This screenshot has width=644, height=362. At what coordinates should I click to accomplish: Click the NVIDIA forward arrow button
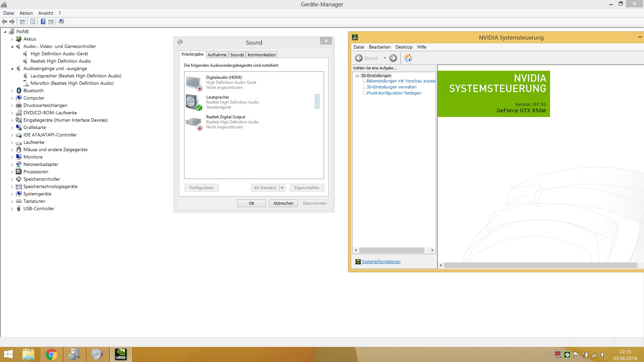point(393,58)
